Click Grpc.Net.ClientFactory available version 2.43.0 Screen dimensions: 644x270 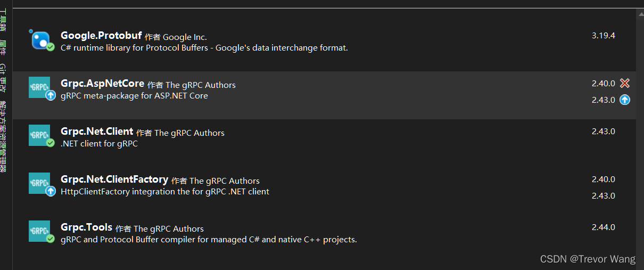point(603,195)
